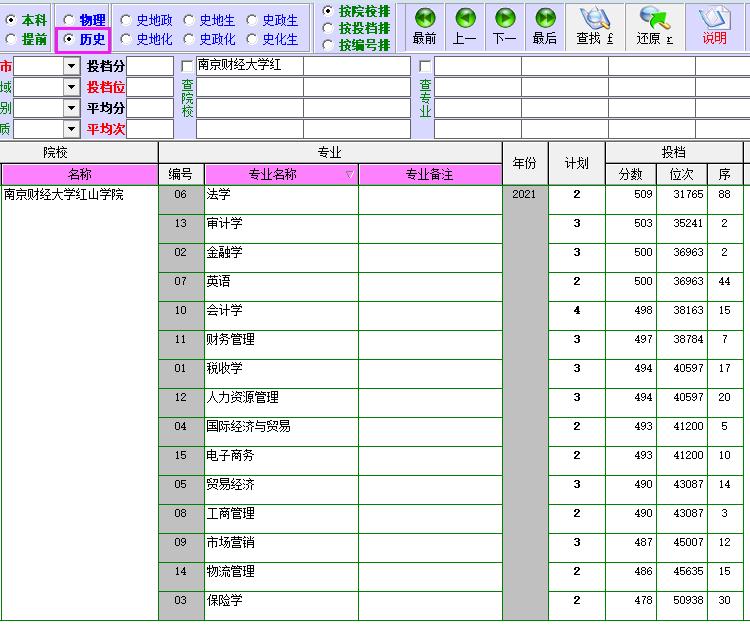Image resolution: width=750 pixels, height=626 pixels.
Task: Open the 市 dropdown list
Action: coord(71,66)
